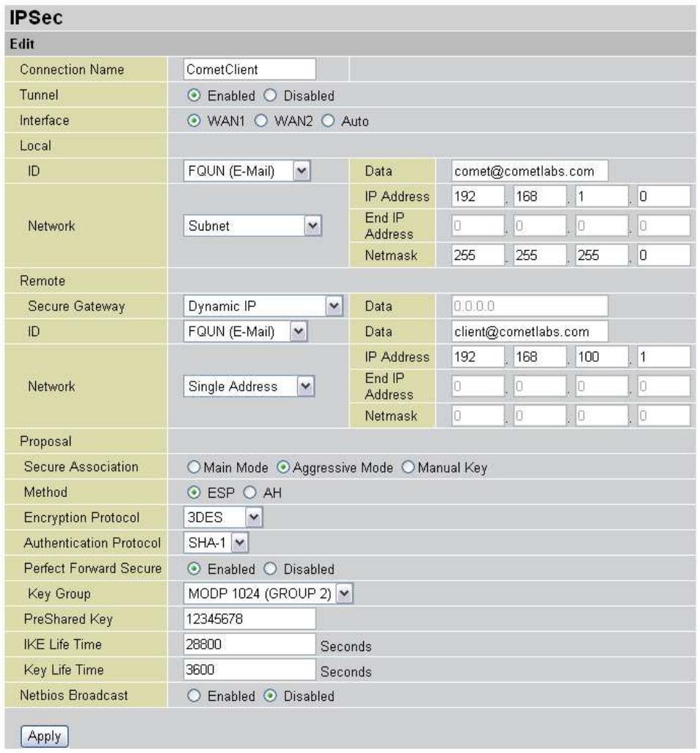This screenshot has height=753, width=700.
Task: Click Local ID Data field comet@cometlabs.com
Action: click(530, 171)
